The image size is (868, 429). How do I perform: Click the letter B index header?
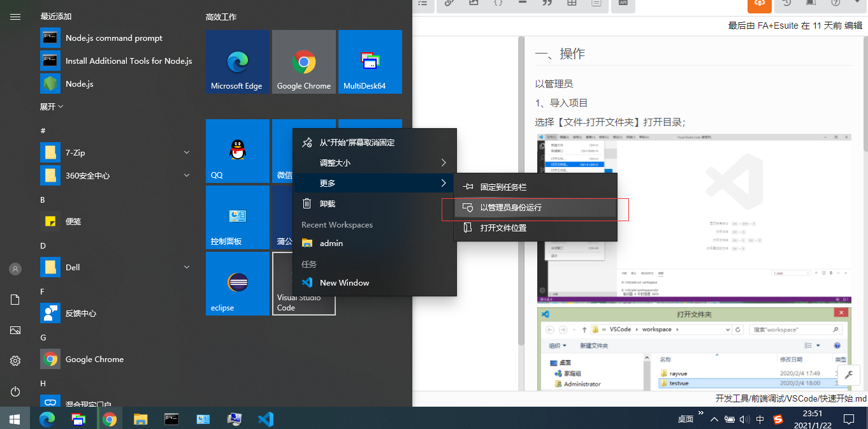[x=43, y=200]
